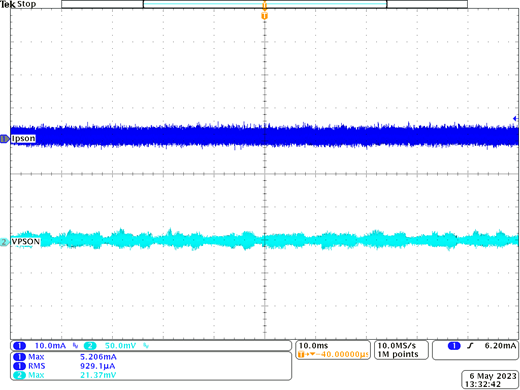Viewport: 520px width, 390px height.
Task: Click the 10.0ms timebase readout
Action: (313, 346)
